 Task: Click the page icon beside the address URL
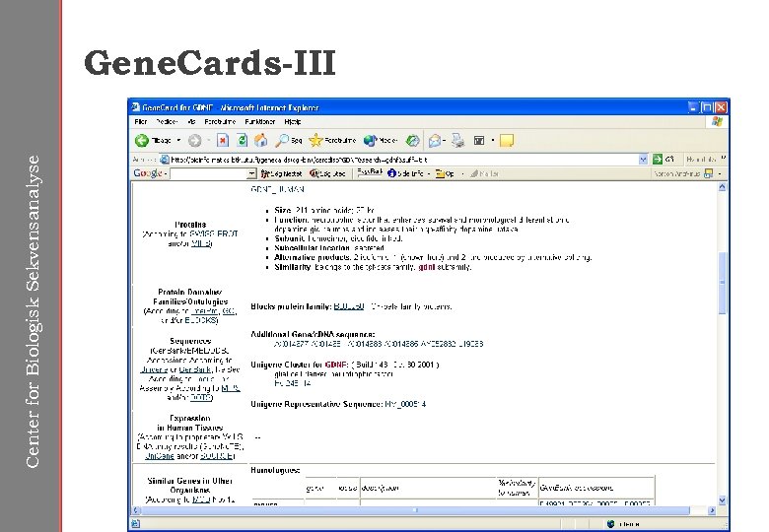tap(165, 160)
